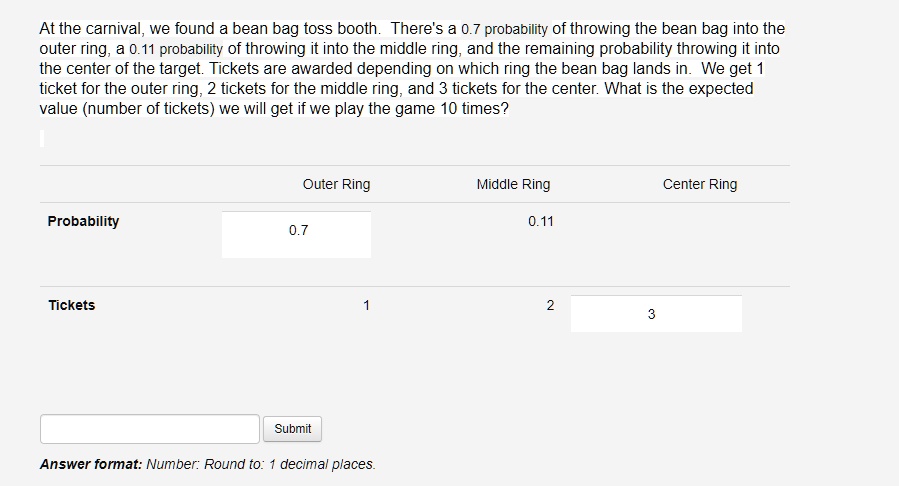
Task: Click the highlighted '0.11 probability' text in question
Action: pos(176,49)
